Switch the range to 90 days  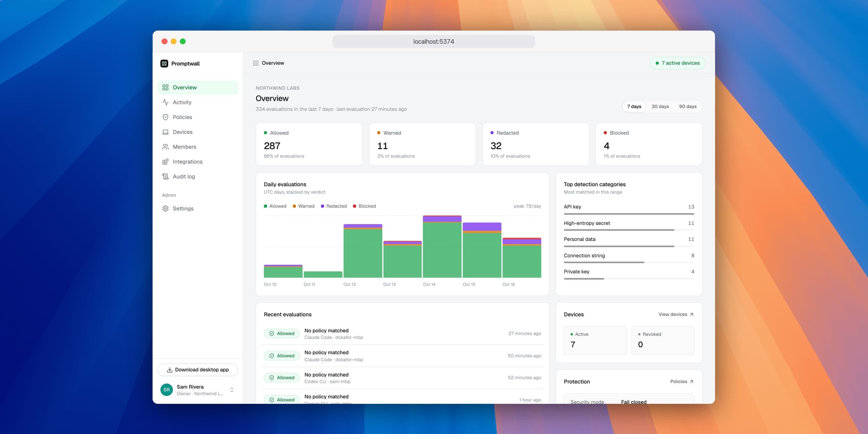[688, 106]
